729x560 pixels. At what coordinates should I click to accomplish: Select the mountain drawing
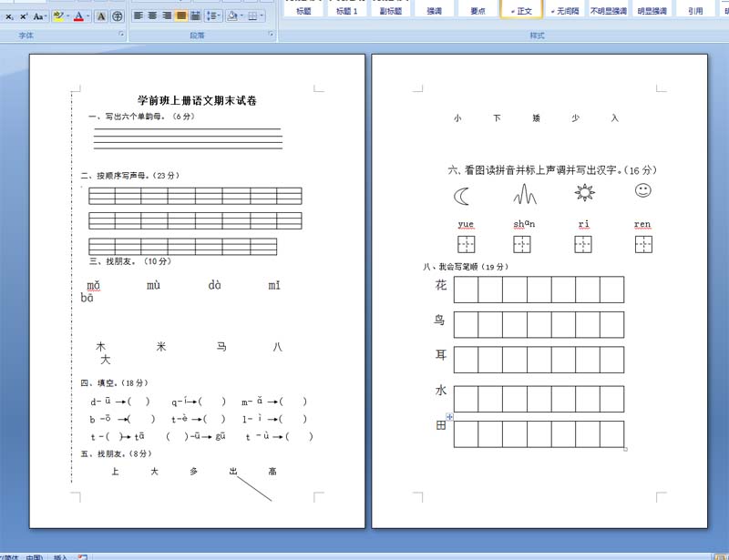pos(525,194)
